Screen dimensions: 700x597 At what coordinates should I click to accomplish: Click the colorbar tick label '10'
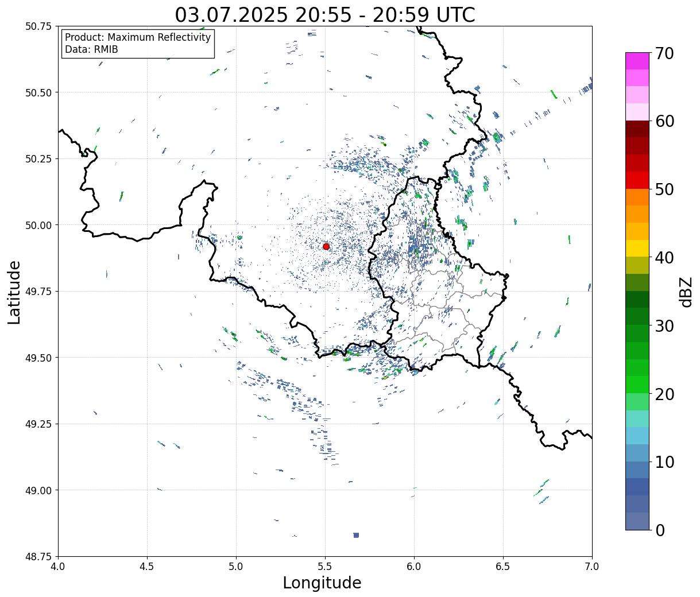click(664, 462)
